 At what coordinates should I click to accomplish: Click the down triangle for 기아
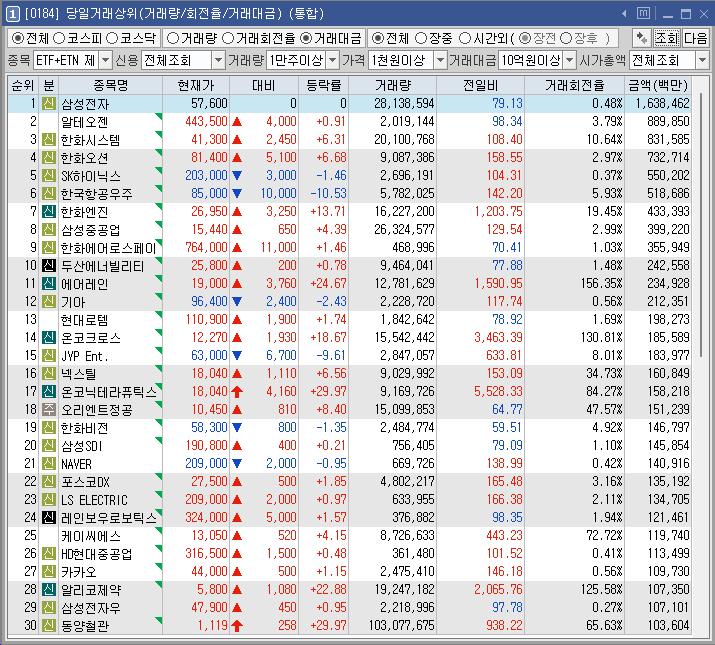pos(237,302)
